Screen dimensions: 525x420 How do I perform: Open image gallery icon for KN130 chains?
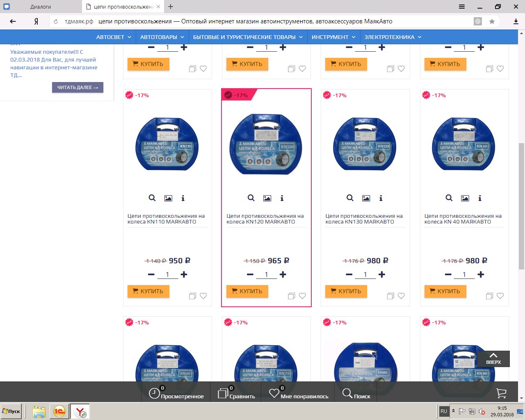(x=366, y=198)
